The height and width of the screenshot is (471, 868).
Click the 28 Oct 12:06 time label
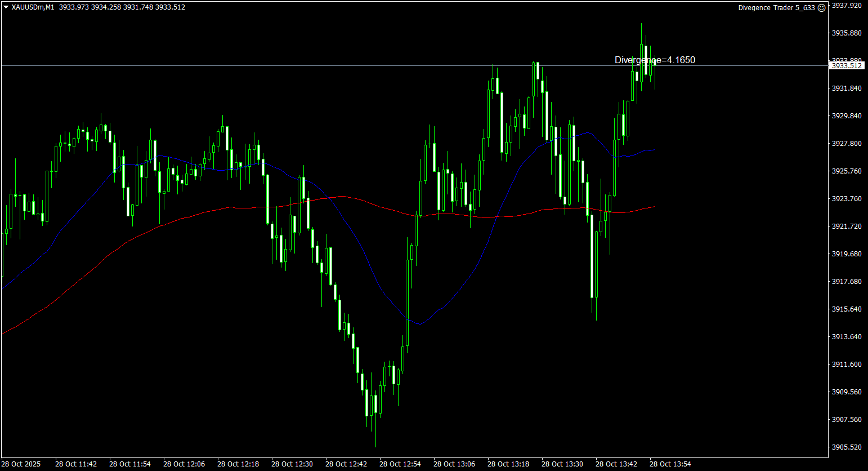(184, 464)
